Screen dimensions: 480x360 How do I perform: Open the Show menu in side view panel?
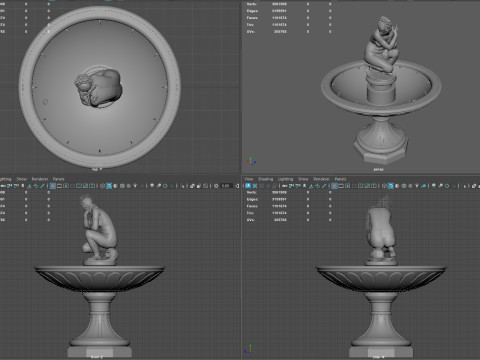pos(303,179)
